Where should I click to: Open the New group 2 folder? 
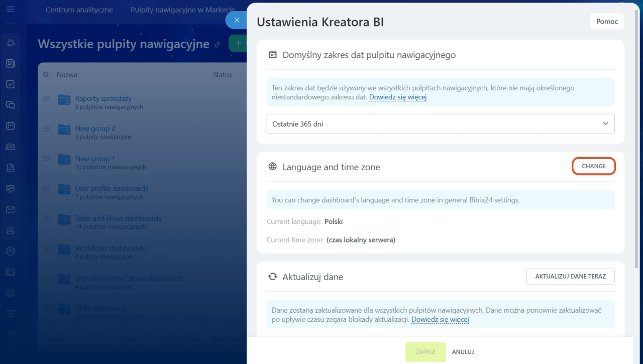pos(95,128)
